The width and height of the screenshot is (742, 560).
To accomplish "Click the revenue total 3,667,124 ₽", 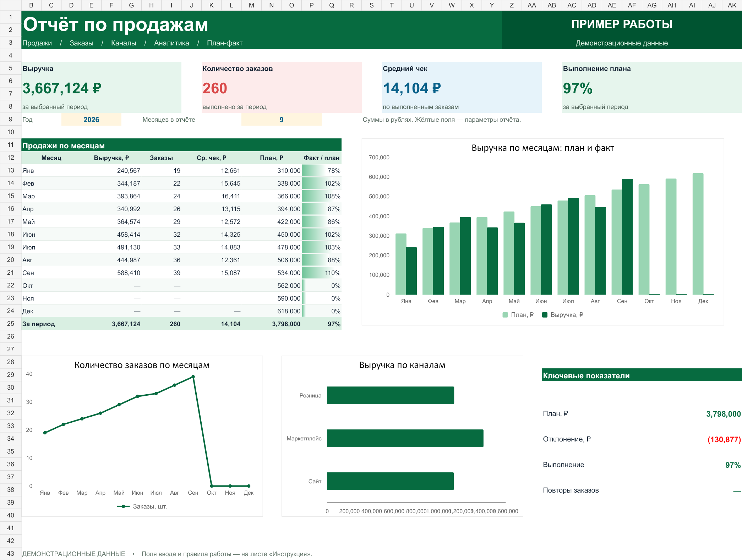I will pos(62,88).
